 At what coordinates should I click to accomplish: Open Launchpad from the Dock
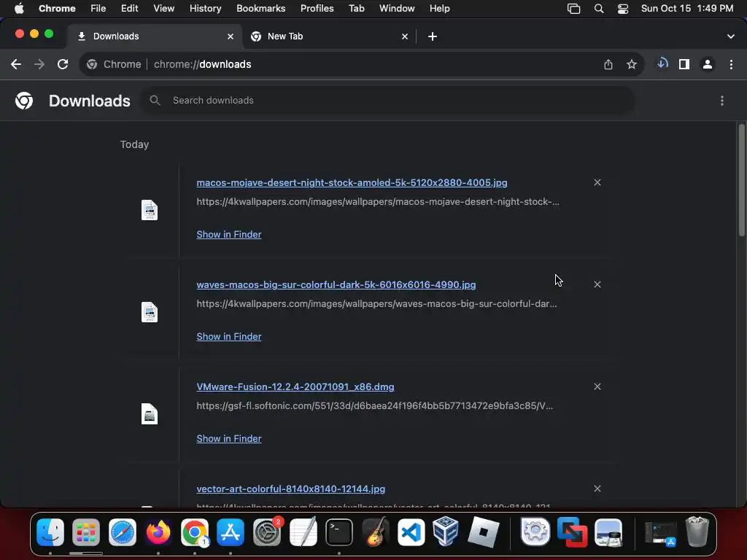tap(86, 532)
